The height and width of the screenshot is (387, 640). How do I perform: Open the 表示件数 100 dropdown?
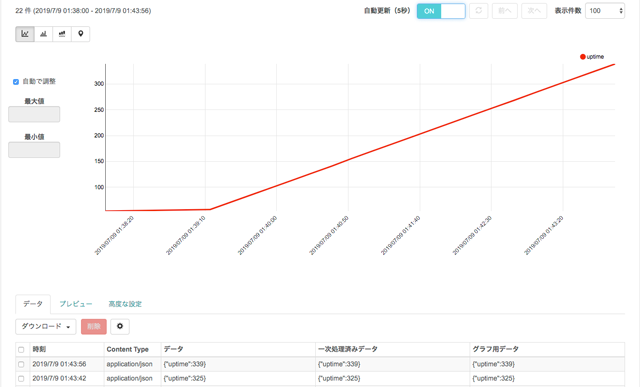pyautogui.click(x=605, y=11)
